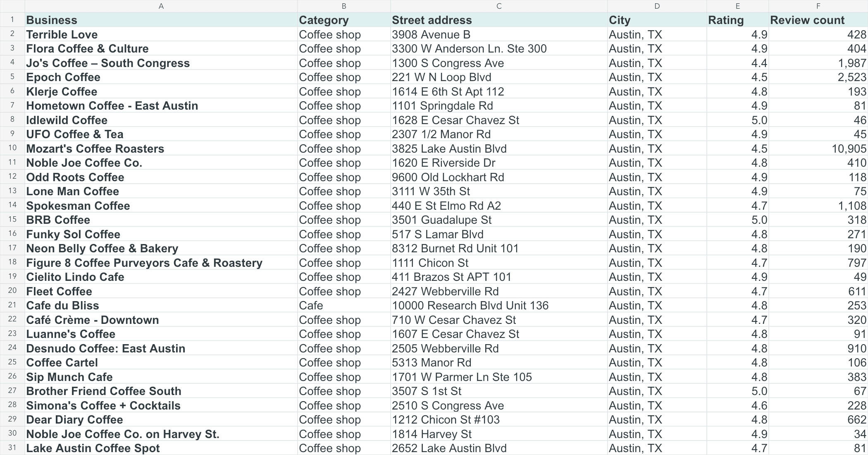This screenshot has width=868, height=455.
Task: Click the Rating header cell
Action: (x=738, y=20)
